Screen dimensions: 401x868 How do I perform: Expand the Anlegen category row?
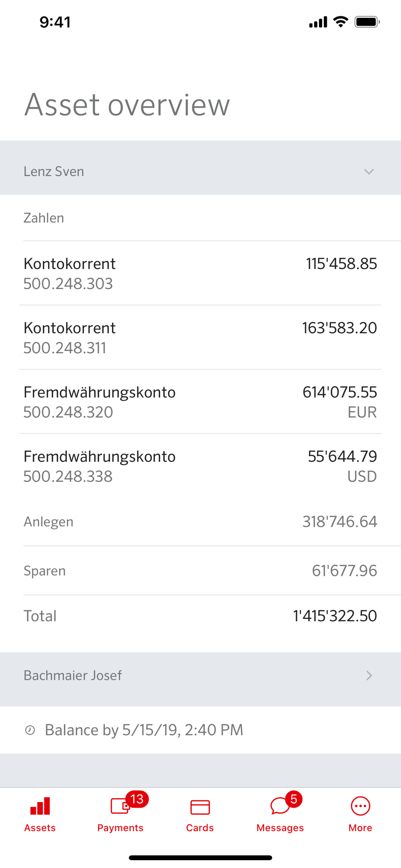click(x=200, y=522)
